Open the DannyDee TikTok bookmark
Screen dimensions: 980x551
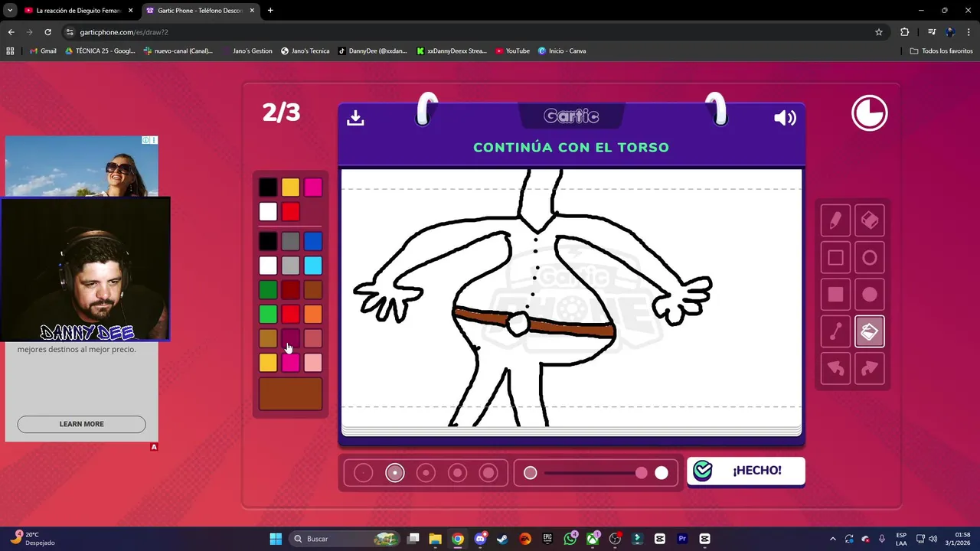pos(373,51)
